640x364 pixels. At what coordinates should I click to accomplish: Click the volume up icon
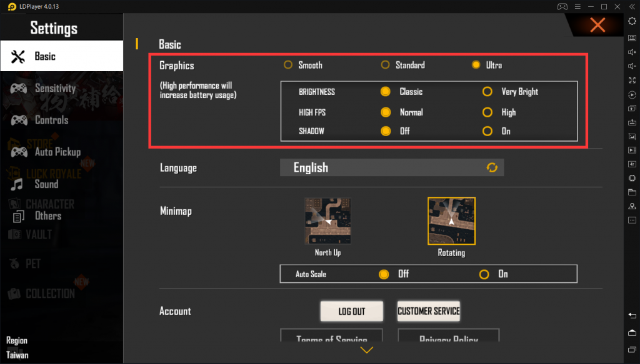(632, 52)
